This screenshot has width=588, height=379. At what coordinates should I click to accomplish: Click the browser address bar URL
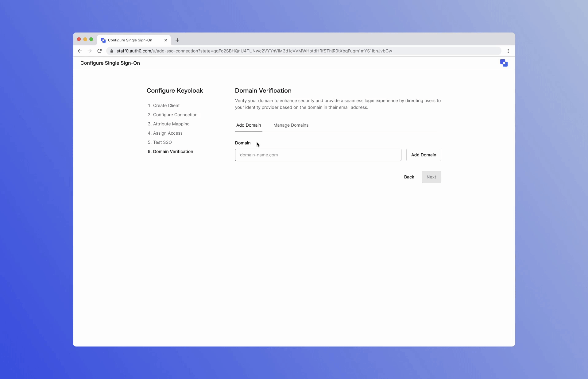pyautogui.click(x=254, y=51)
